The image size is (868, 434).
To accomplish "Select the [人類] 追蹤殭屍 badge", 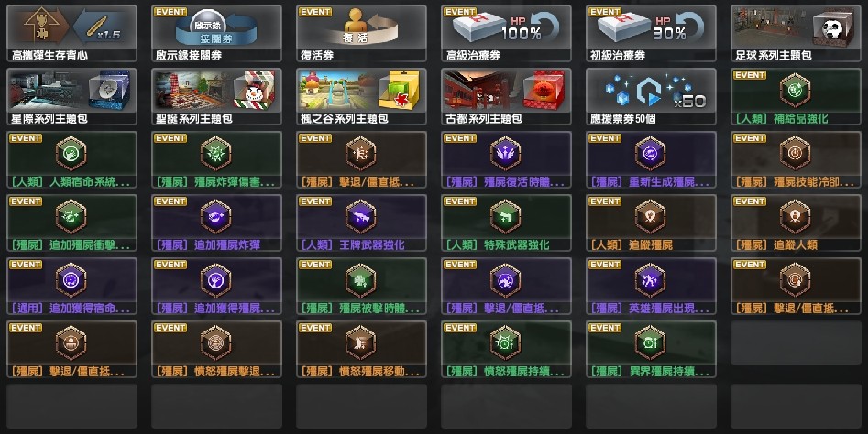I will (651, 222).
